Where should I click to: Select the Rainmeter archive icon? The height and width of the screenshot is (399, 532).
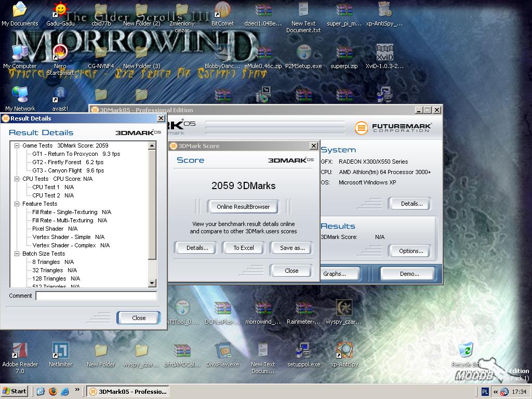303,313
